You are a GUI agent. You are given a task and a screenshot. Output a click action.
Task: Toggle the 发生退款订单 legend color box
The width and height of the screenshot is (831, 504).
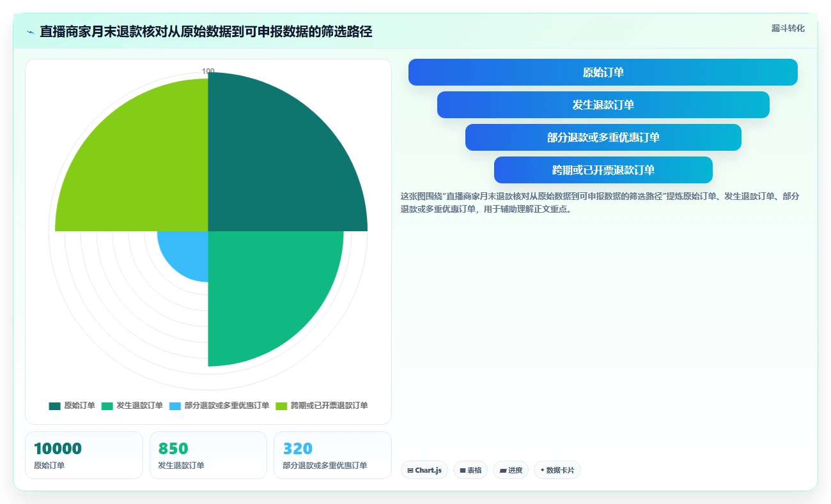107,406
